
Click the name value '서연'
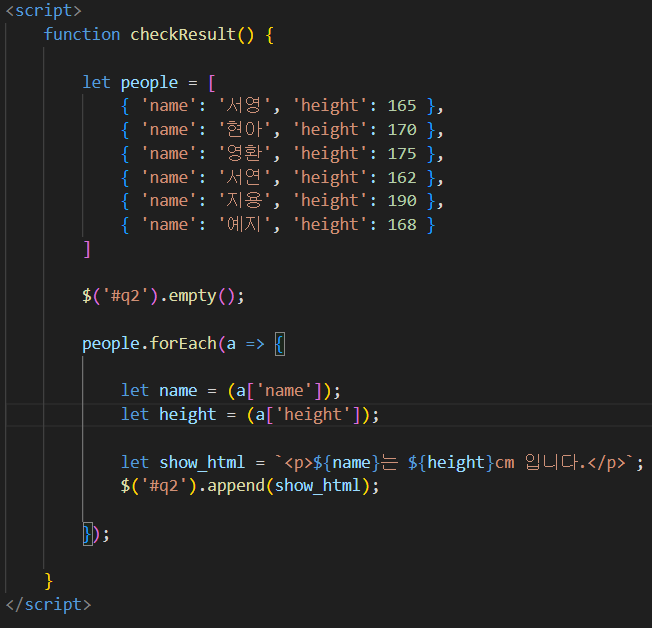coord(244,178)
